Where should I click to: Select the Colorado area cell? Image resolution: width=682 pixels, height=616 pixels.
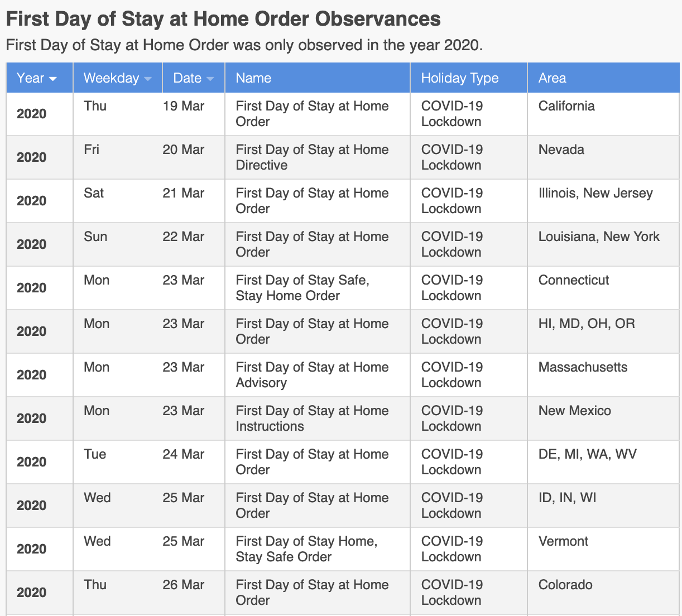(x=565, y=585)
